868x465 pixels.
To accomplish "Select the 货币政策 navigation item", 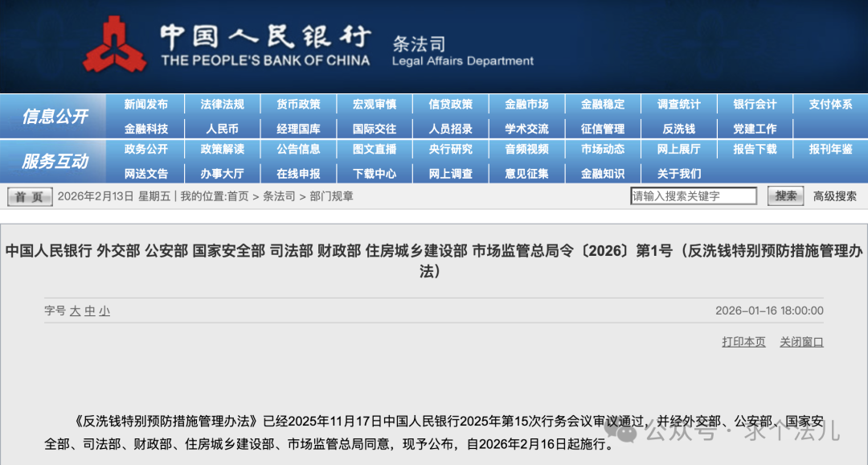I will pos(298,105).
